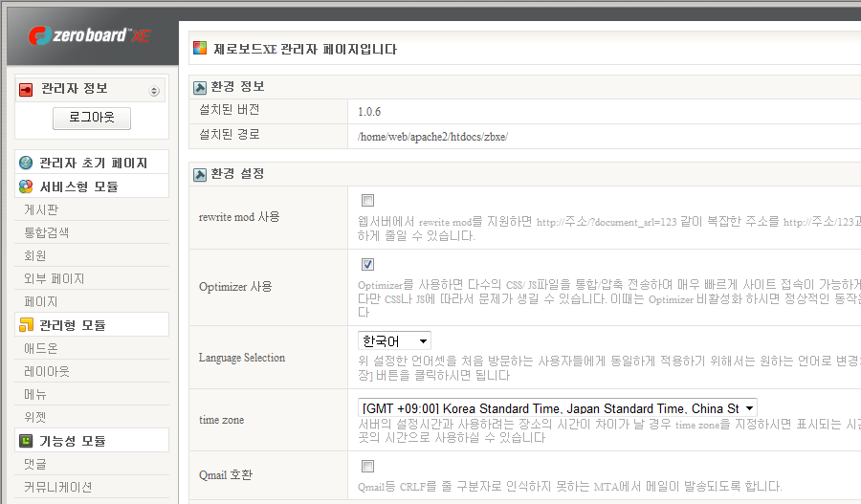Click the Language Selection label
The height and width of the screenshot is (504, 861).
point(242,358)
